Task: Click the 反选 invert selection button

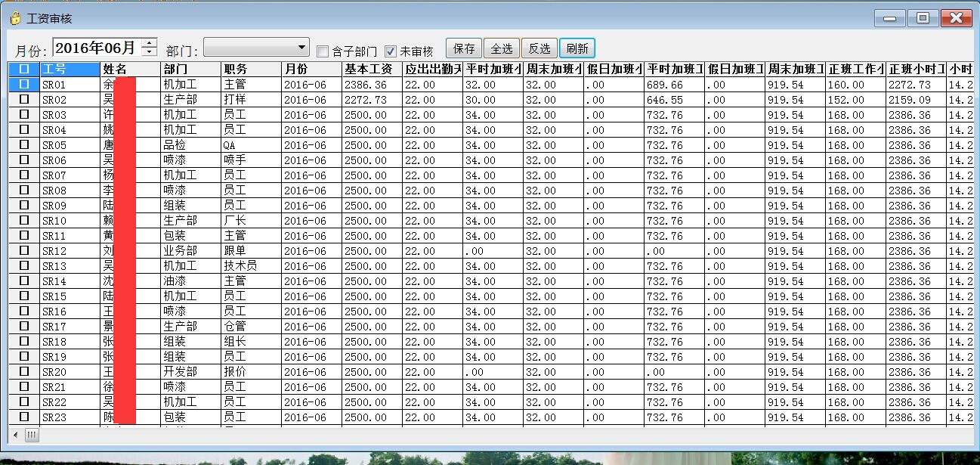Action: (x=539, y=47)
